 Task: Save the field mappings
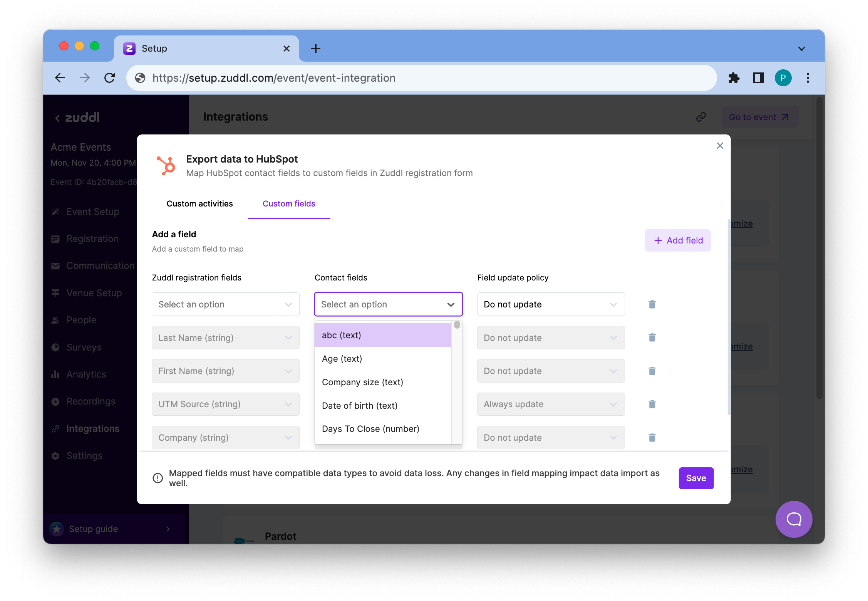point(695,478)
